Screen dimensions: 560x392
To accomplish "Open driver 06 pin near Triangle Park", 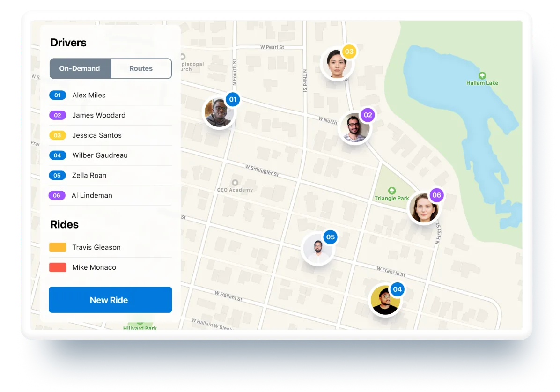I will (424, 208).
